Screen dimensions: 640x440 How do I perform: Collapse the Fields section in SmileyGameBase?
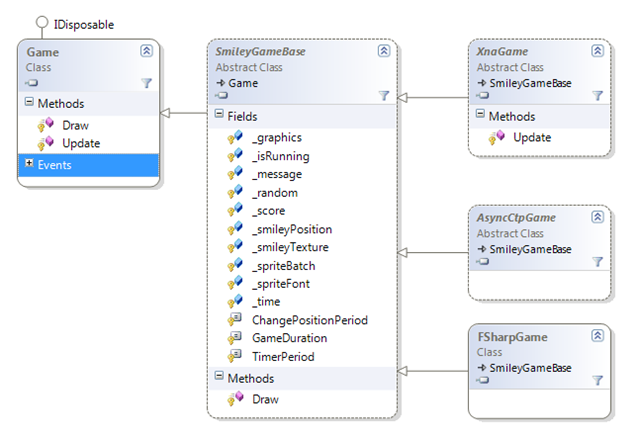pos(219,114)
